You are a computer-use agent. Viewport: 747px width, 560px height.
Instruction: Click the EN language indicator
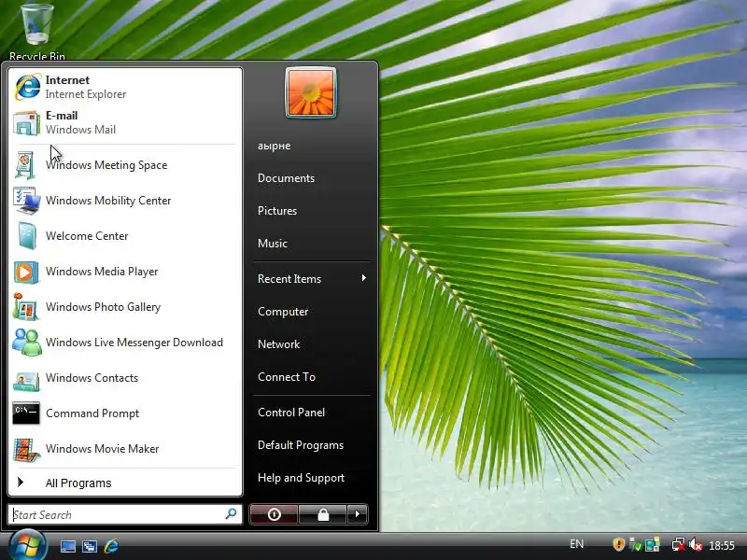coord(576,544)
